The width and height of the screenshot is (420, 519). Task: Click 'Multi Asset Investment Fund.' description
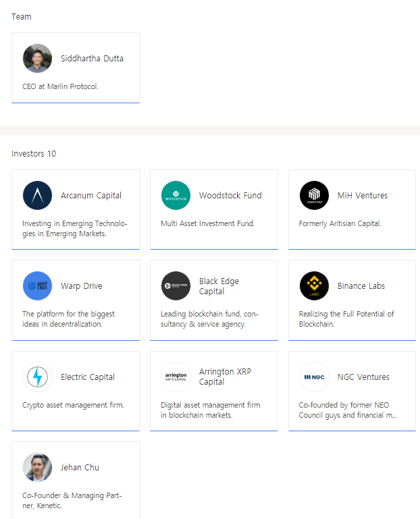pyautogui.click(x=208, y=223)
